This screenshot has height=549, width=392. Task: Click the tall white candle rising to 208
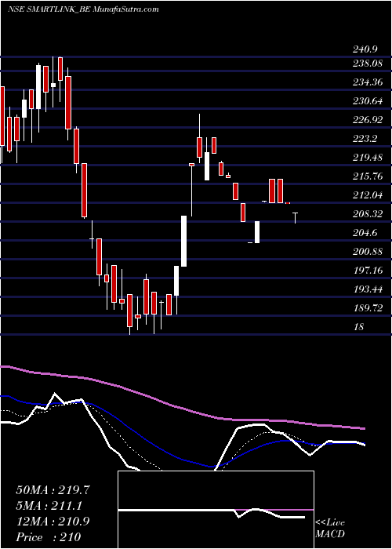click(x=183, y=242)
